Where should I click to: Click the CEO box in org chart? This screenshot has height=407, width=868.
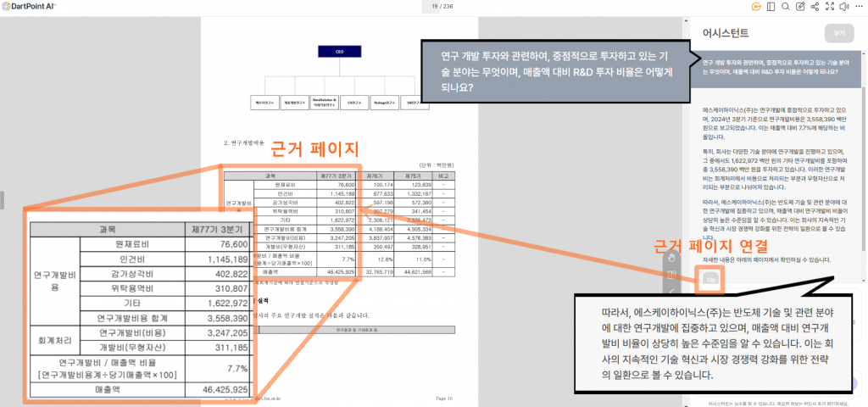tap(340, 52)
